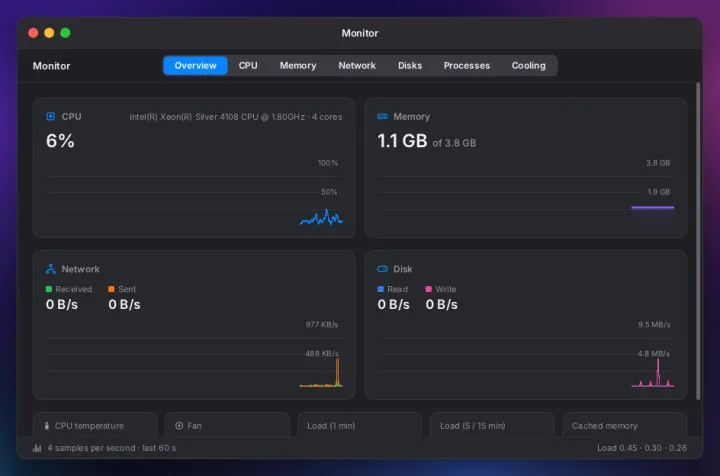Click the pink Write legend swatch
This screenshot has height=476, width=720.
tap(428, 289)
